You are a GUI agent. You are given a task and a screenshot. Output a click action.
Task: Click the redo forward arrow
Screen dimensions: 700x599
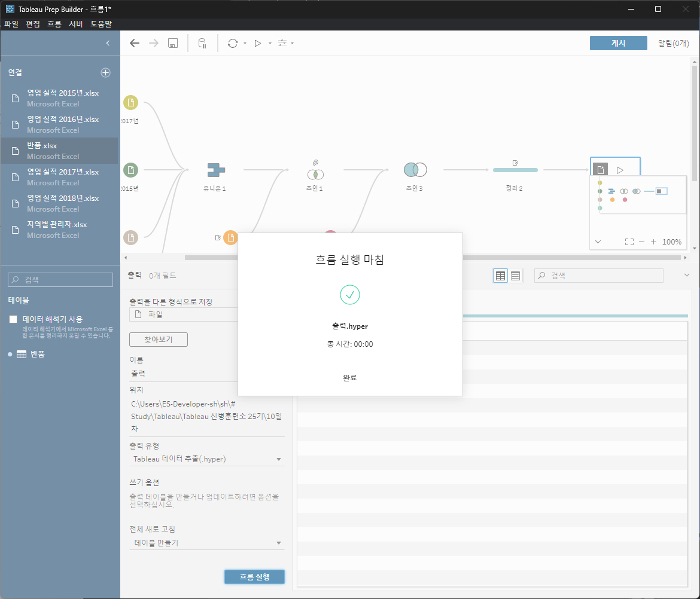(154, 43)
